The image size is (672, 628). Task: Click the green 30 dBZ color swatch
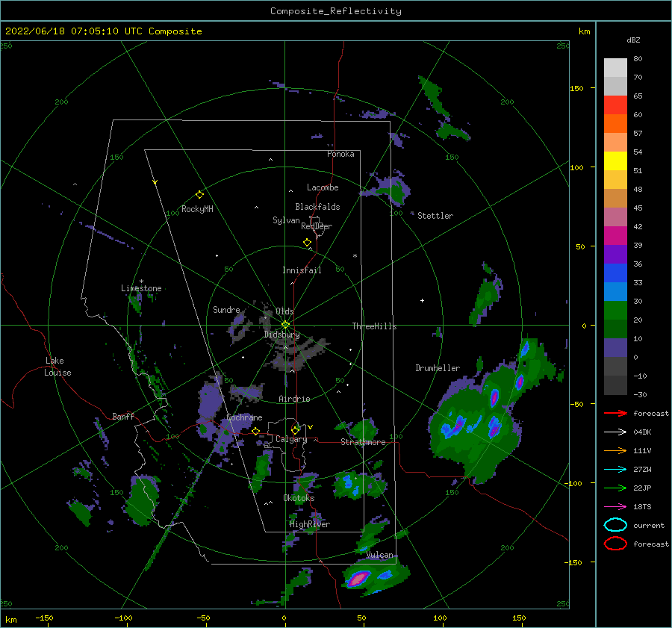[615, 310]
